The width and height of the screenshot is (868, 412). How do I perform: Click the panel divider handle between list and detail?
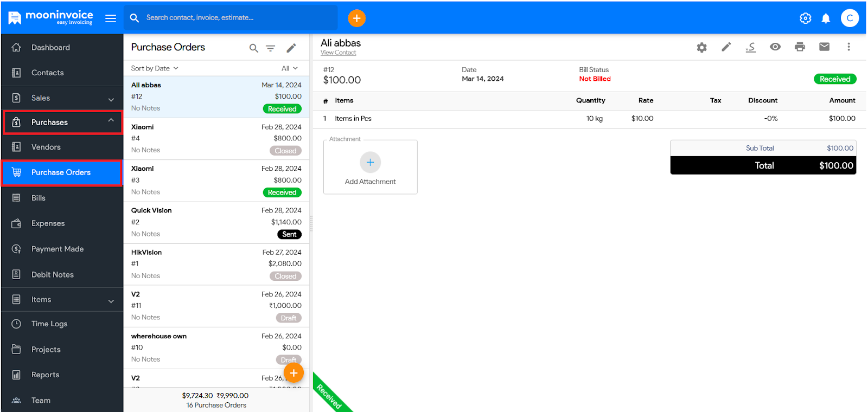[x=311, y=223]
